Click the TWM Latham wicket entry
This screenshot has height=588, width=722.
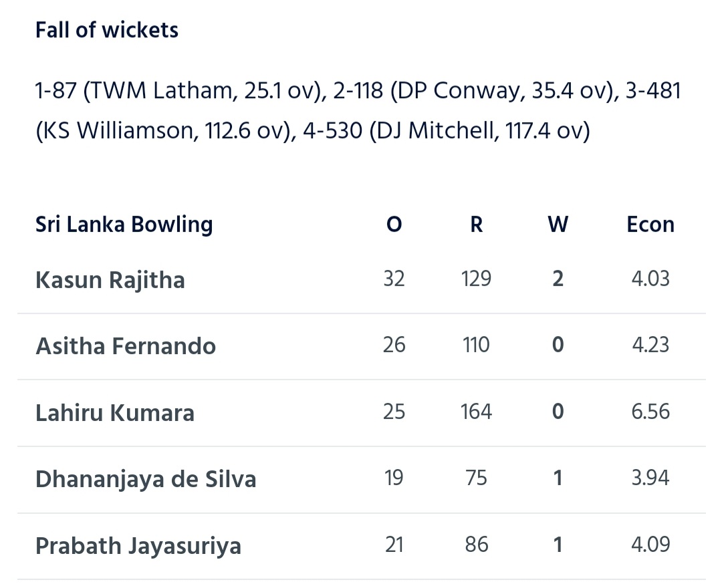(x=179, y=90)
